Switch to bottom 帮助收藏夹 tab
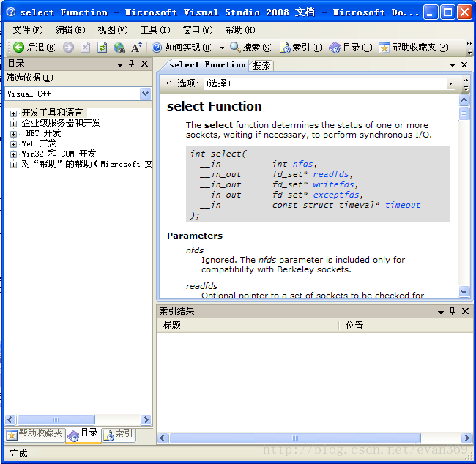The width and height of the screenshot is (476, 464). (34, 434)
